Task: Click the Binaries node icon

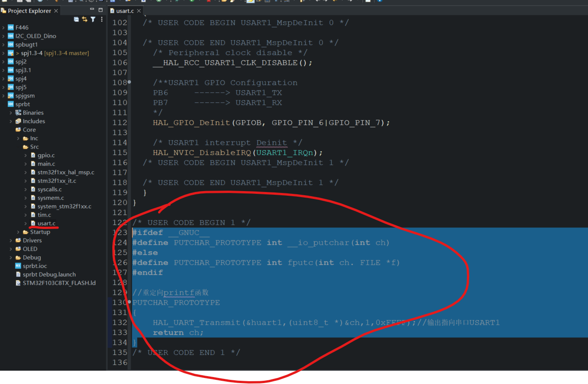Action: [18, 112]
